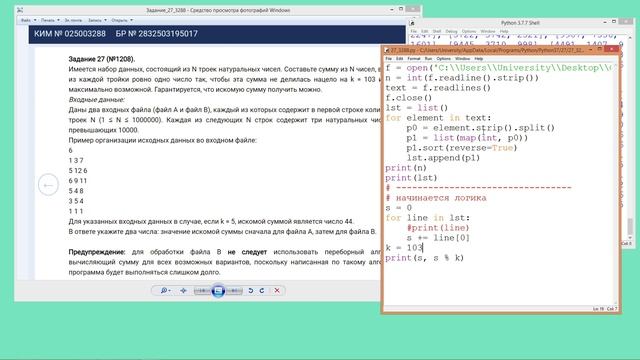Image resolution: width=640 pixels, height=360 pixels.
Task: Maximize the Python 3.7.7 Shell window
Action: [x=614, y=22]
